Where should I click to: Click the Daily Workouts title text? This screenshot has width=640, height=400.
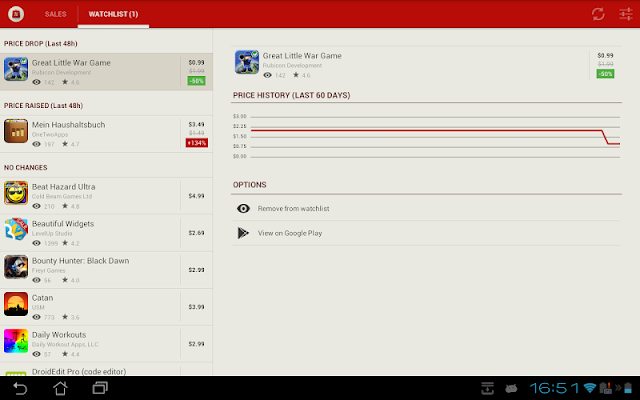(59, 335)
